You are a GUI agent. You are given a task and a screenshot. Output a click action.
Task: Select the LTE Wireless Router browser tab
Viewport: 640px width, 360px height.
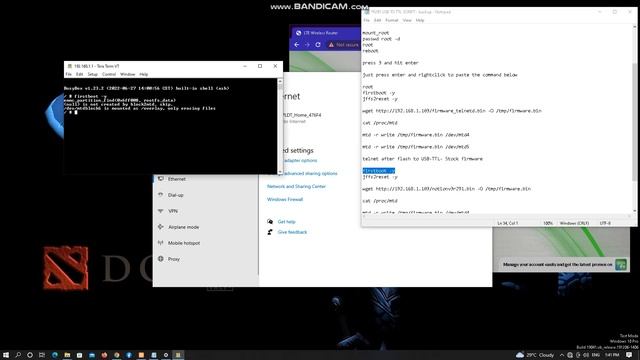pos(320,33)
